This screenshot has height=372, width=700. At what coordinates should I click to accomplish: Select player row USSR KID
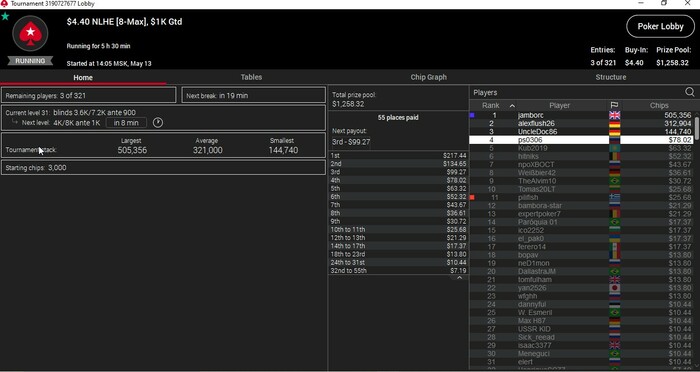[x=581, y=329]
